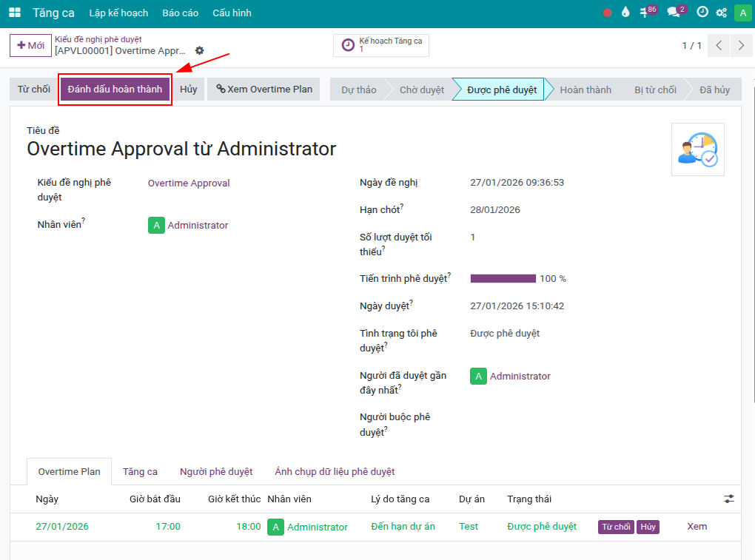Image resolution: width=755 pixels, height=560 pixels.
Task: Click the overtime approval image thumbnail
Action: click(x=697, y=149)
